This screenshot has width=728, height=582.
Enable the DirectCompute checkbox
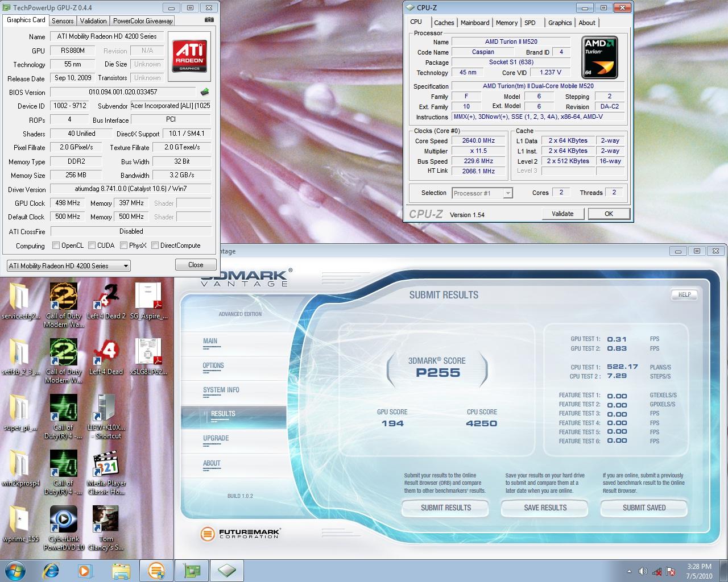click(155, 246)
